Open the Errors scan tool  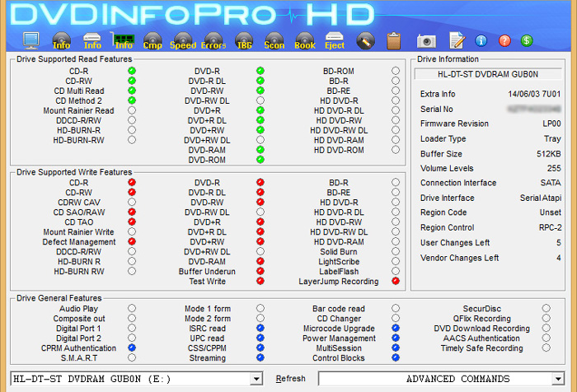click(213, 40)
